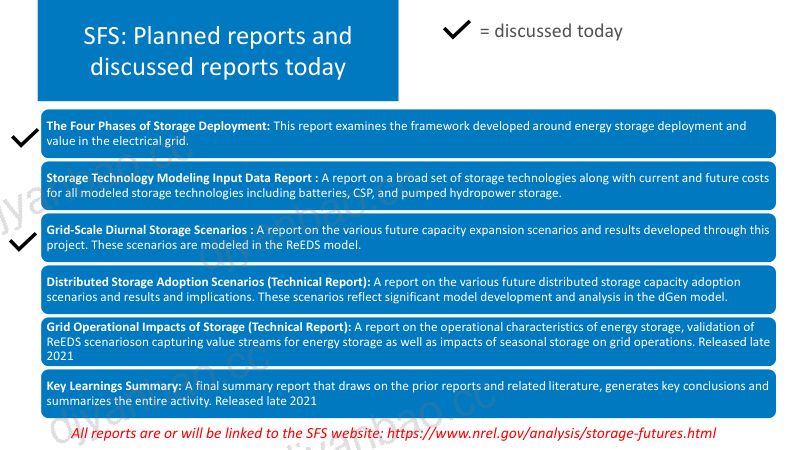This screenshot has width=800, height=450.
Task: Click 'Released late 2021' in Key Learnings box
Action: pyautogui.click(x=266, y=401)
